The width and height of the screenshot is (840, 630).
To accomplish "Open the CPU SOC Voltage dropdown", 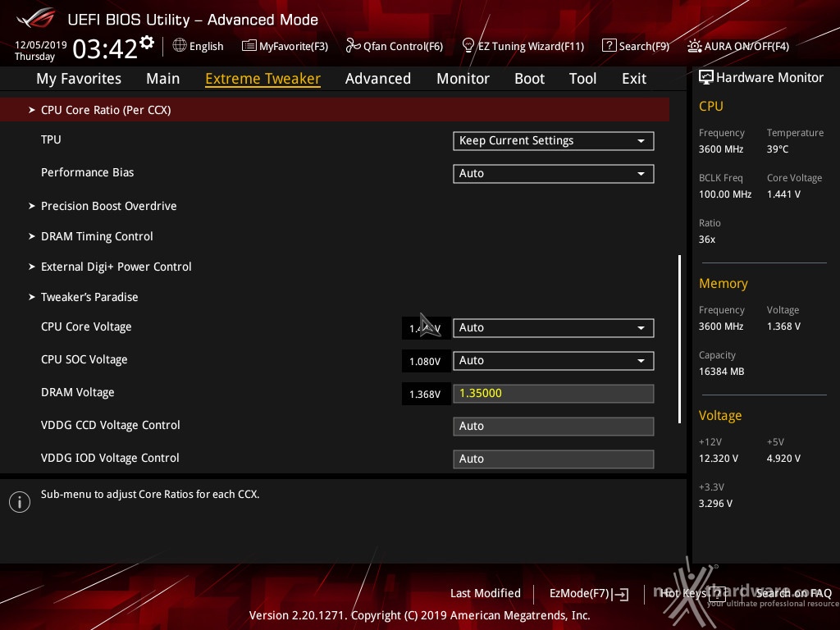I will (x=554, y=361).
